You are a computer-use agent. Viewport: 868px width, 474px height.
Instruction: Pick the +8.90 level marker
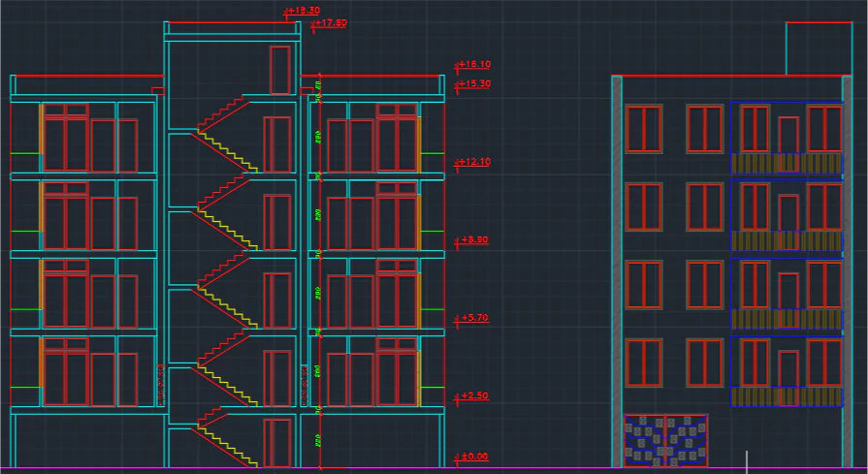[x=474, y=239]
